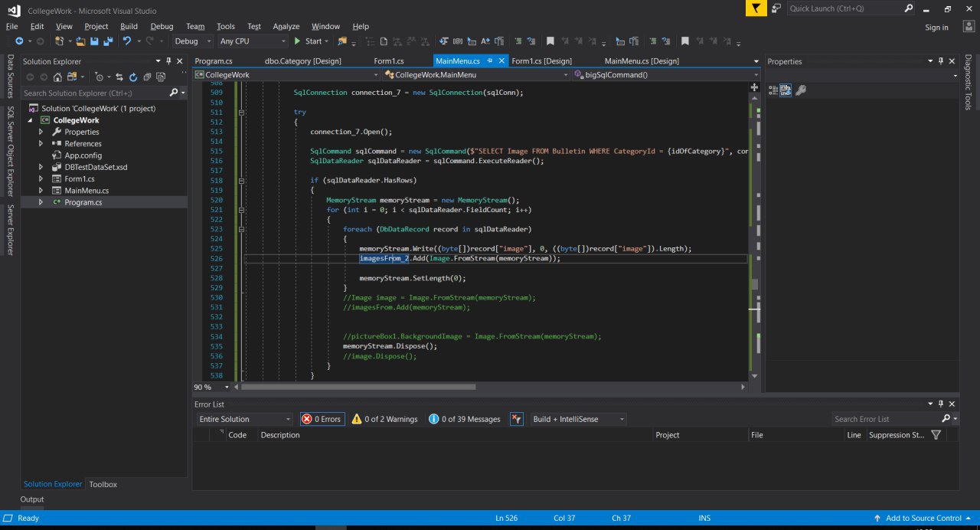Image resolution: width=980 pixels, height=530 pixels.
Task: Refresh the Solution Explorer tree
Action: pyautogui.click(x=133, y=77)
